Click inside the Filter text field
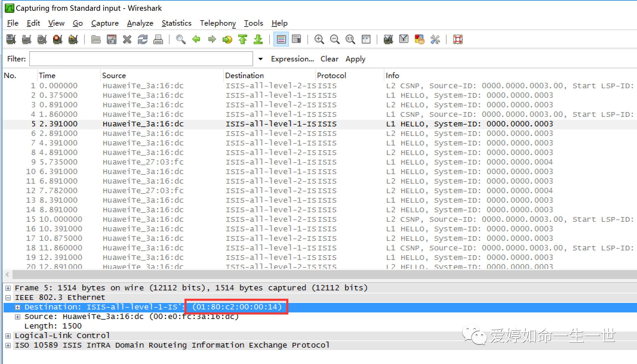Image resolution: width=637 pixels, height=364 pixels. 141,59
